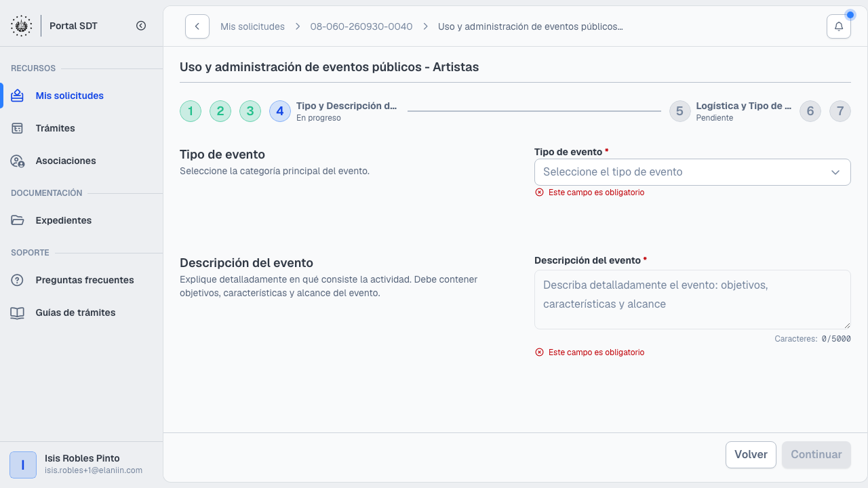868x488 pixels.
Task: Click the Guías de trámites book icon
Action: click(18, 312)
